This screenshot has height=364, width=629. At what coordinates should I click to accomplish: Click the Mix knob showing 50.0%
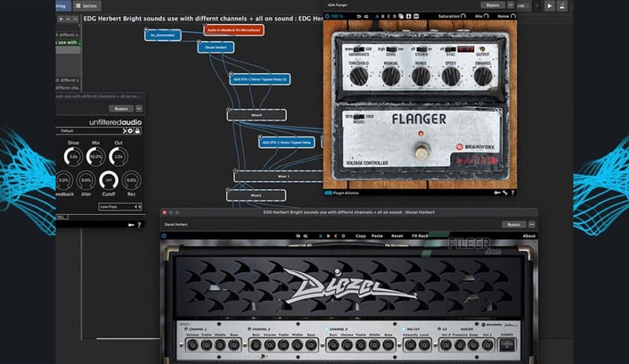pos(96,156)
